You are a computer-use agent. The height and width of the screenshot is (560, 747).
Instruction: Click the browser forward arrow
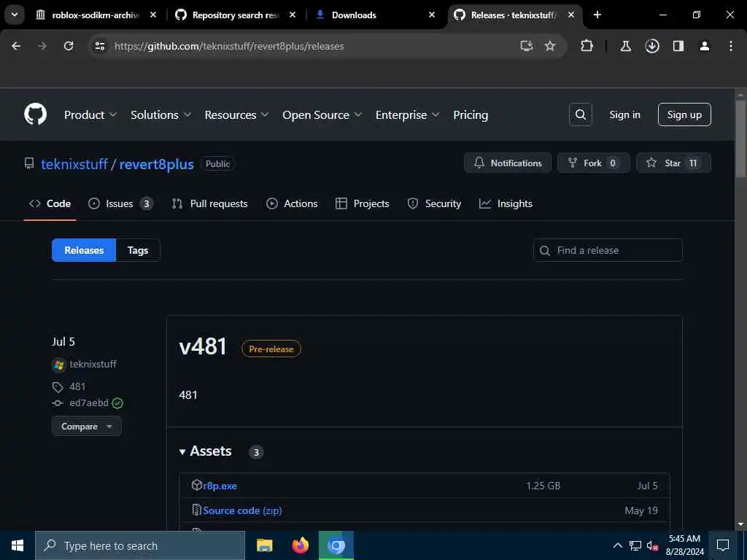[x=42, y=46]
